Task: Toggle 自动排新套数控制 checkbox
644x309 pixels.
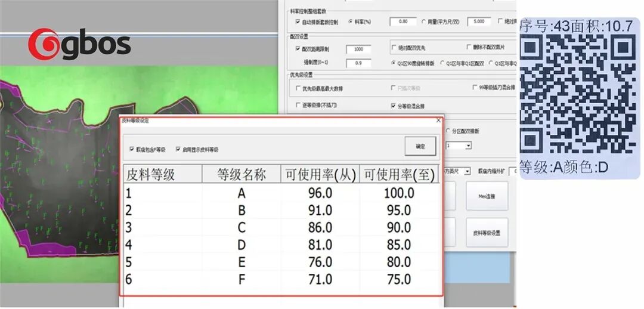Action: pyautogui.click(x=298, y=22)
